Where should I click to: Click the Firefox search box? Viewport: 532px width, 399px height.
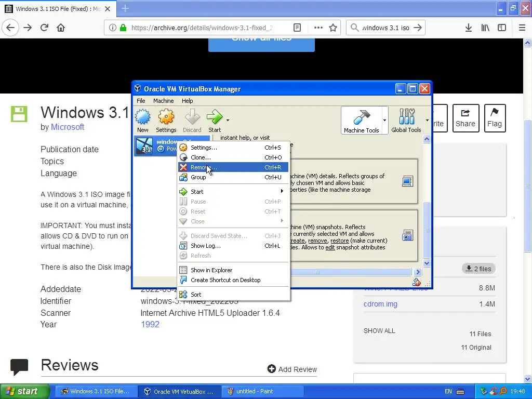click(385, 28)
